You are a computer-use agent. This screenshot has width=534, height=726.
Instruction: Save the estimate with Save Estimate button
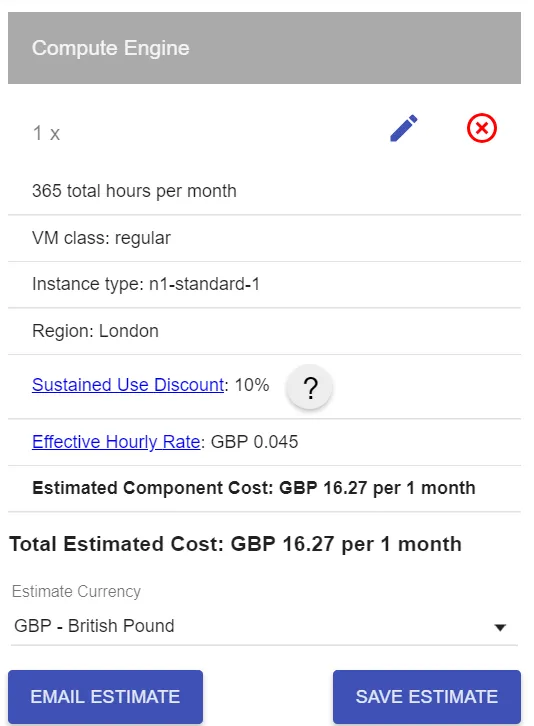[x=427, y=696]
